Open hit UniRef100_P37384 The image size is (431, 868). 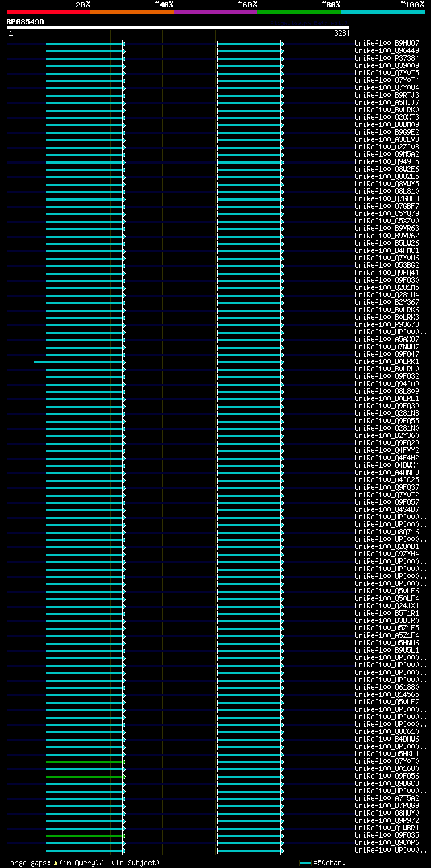tap(387, 59)
